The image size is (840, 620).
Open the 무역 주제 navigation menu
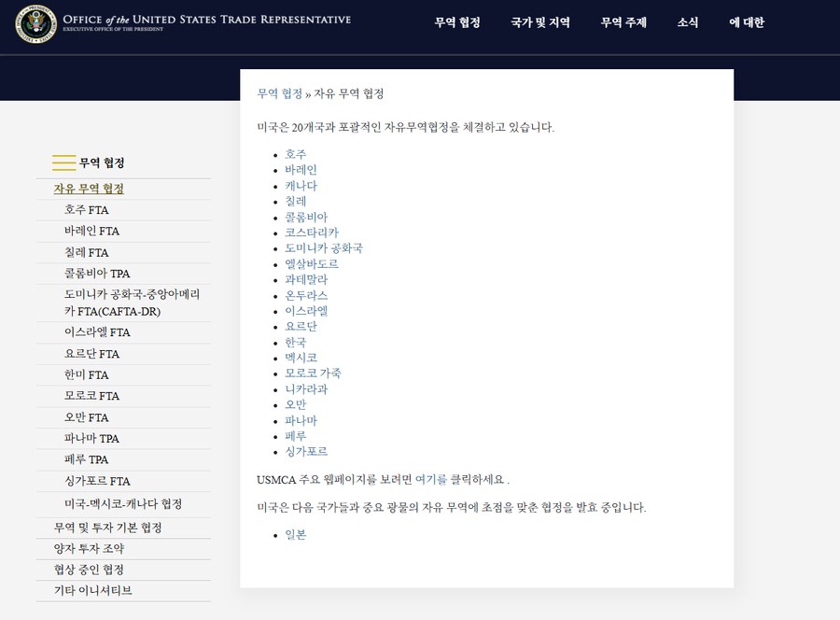tap(623, 22)
